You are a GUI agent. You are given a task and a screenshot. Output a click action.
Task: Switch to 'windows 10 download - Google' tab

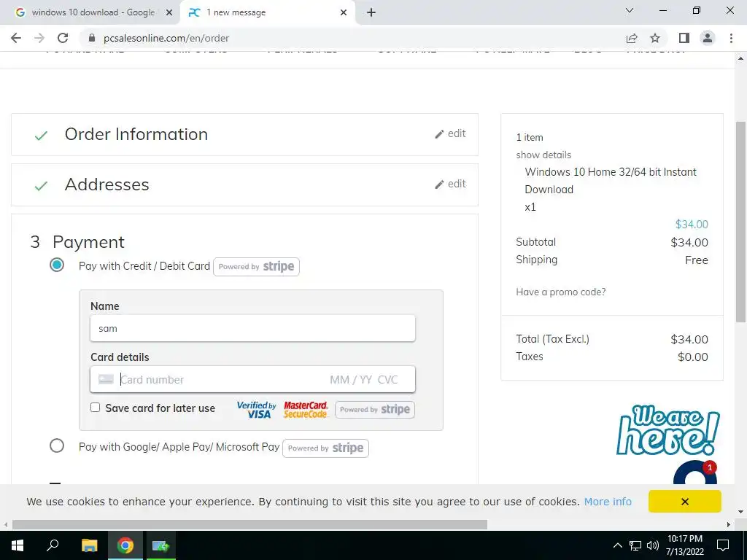coord(90,12)
